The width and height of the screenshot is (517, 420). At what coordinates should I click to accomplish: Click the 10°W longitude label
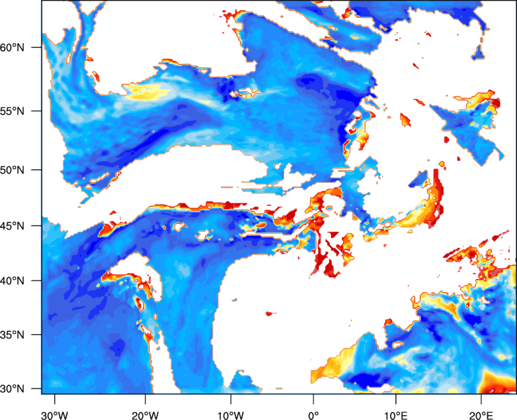point(231,415)
